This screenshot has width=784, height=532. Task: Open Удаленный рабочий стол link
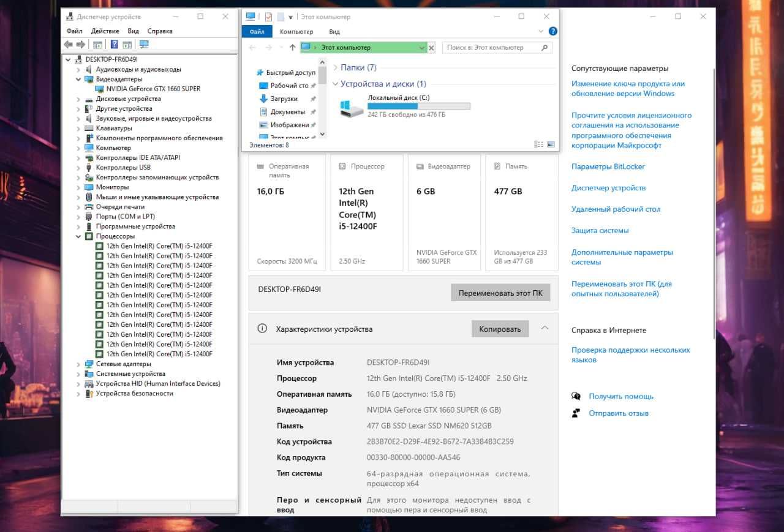[616, 209]
